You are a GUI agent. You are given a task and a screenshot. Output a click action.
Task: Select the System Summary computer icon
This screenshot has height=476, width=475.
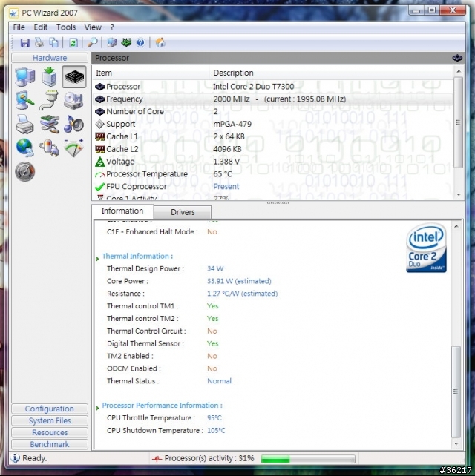pyautogui.click(x=25, y=77)
